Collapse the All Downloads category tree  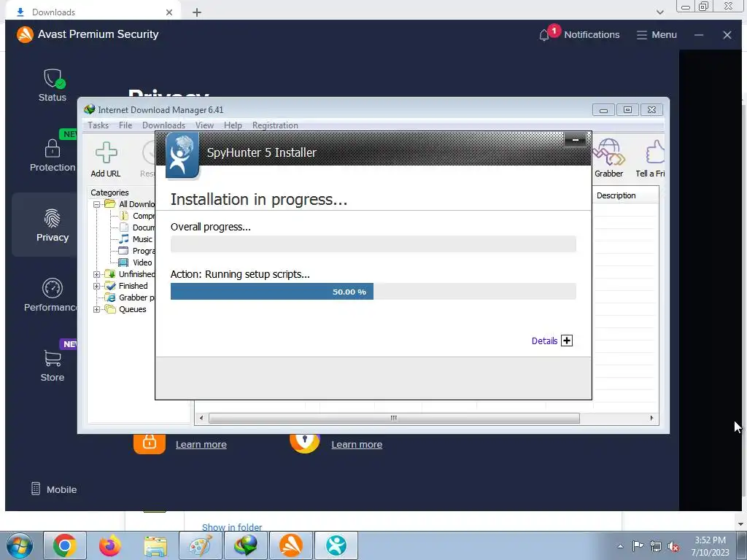97,204
